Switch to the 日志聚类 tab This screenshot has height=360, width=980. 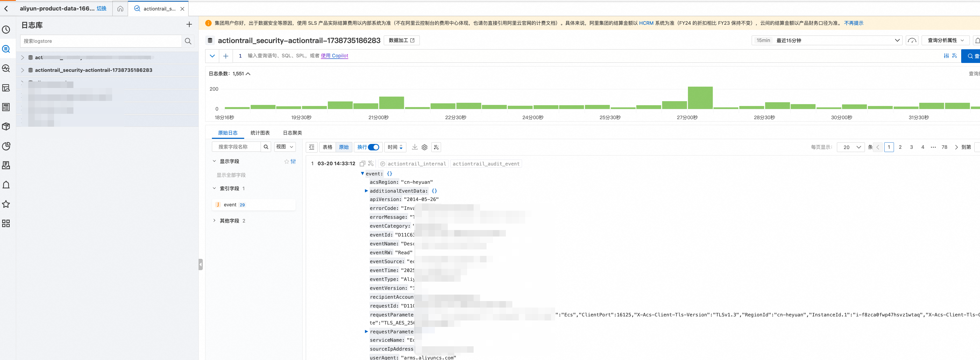pos(293,133)
